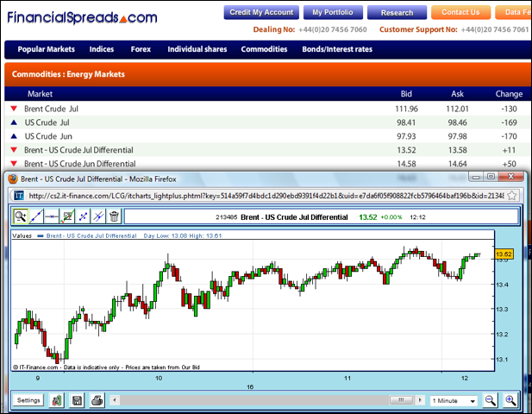Click the print chart icon
Screen dimensions: 532x414
97,400
